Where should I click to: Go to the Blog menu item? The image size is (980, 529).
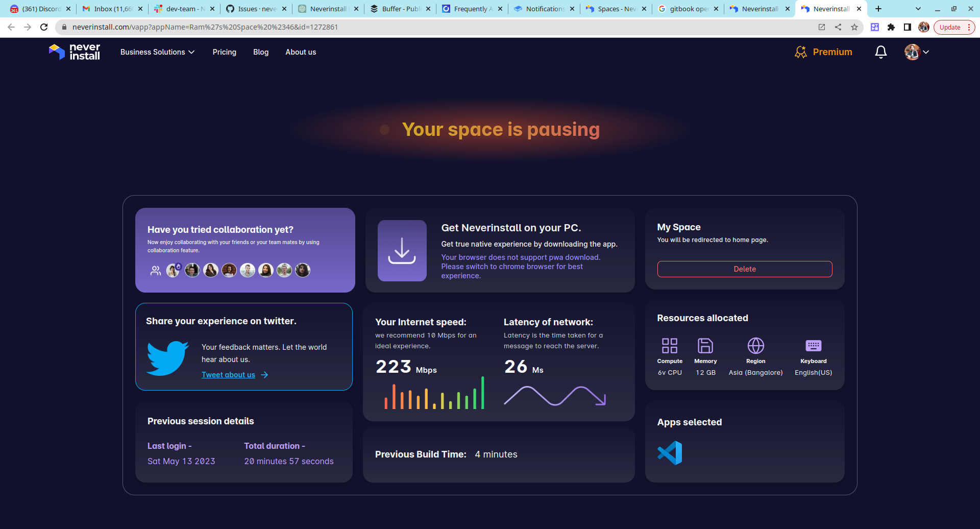coord(260,52)
